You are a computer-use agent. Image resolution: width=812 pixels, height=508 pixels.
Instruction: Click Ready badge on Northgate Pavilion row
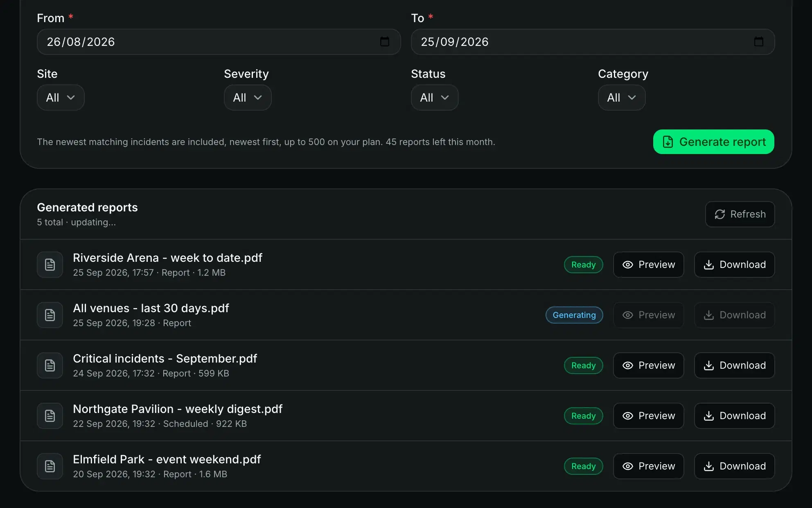pyautogui.click(x=583, y=416)
